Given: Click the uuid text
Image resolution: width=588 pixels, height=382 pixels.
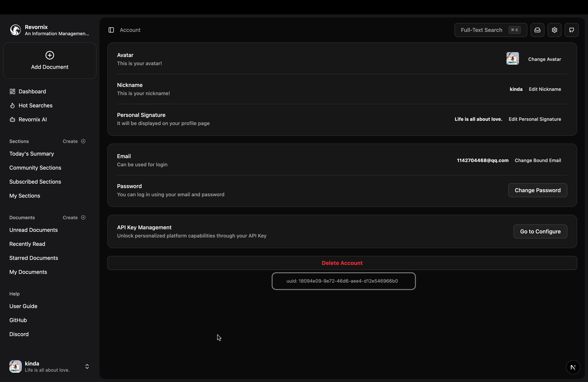Looking at the screenshot, I should point(342,281).
